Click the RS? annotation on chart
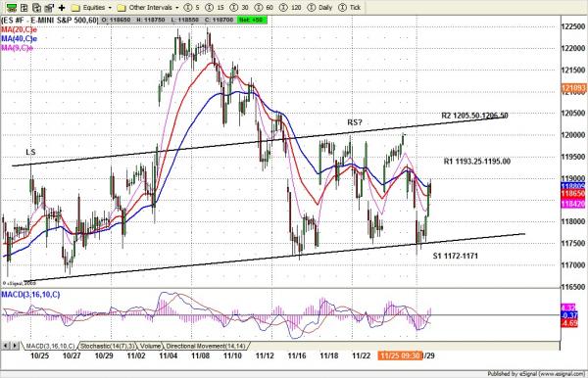 tap(355, 122)
